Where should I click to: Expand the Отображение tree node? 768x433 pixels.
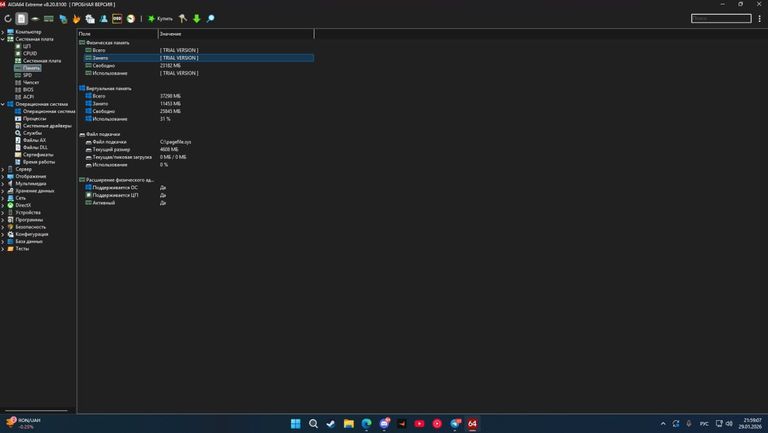click(x=3, y=176)
